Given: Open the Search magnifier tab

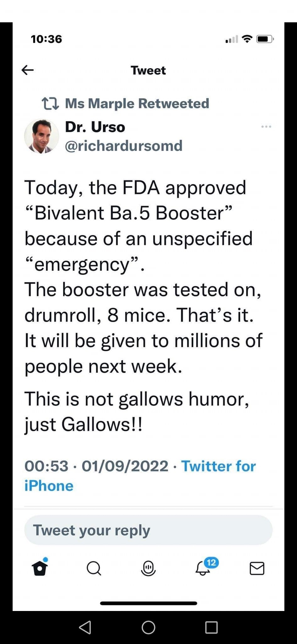Looking at the screenshot, I should coord(94,568).
